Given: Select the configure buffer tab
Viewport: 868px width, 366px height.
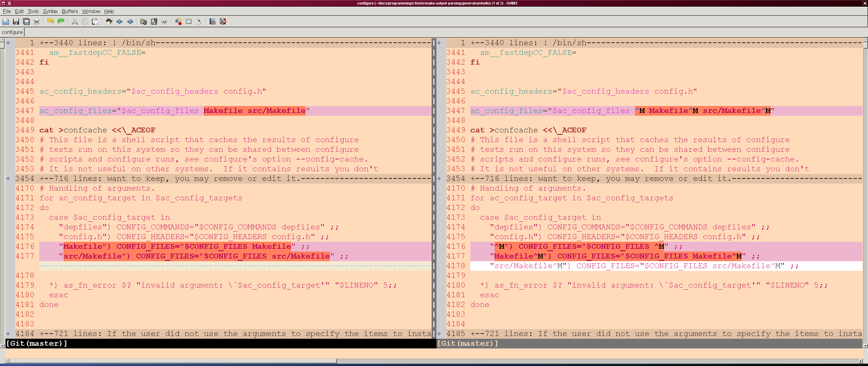Looking at the screenshot, I should pyautogui.click(x=12, y=32).
